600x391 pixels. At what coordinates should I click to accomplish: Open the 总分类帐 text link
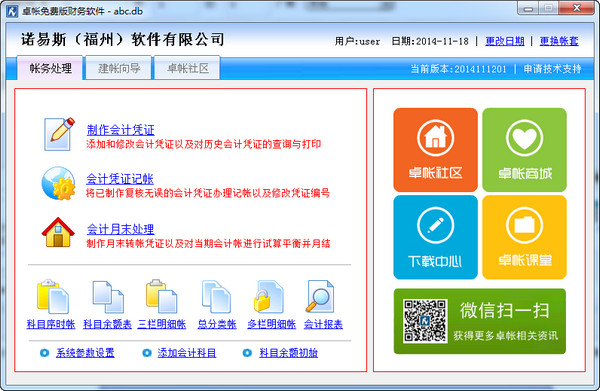point(217,324)
